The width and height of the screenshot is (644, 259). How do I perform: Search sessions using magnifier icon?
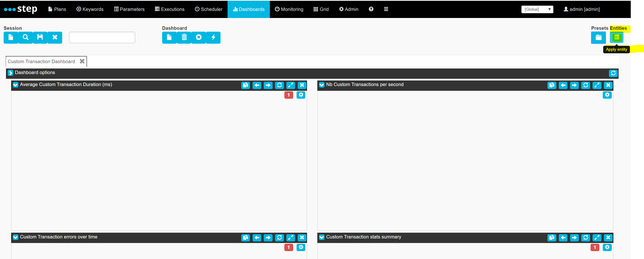pyautogui.click(x=25, y=38)
